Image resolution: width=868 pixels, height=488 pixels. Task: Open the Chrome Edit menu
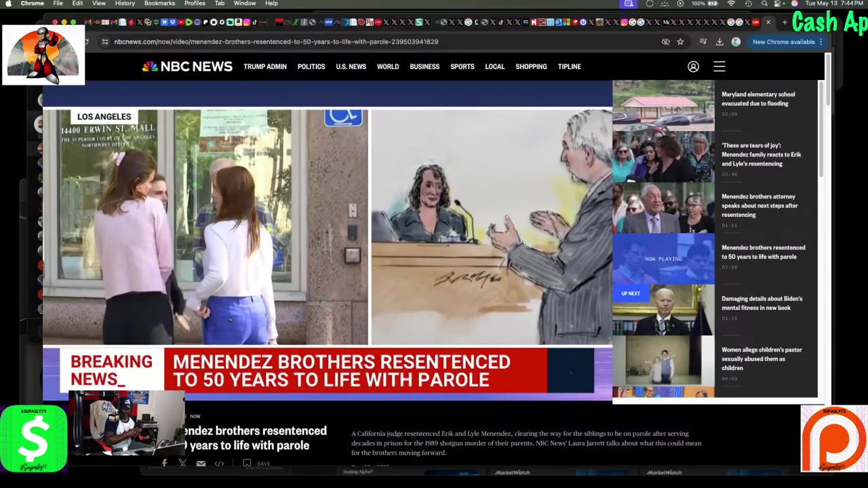pos(78,3)
